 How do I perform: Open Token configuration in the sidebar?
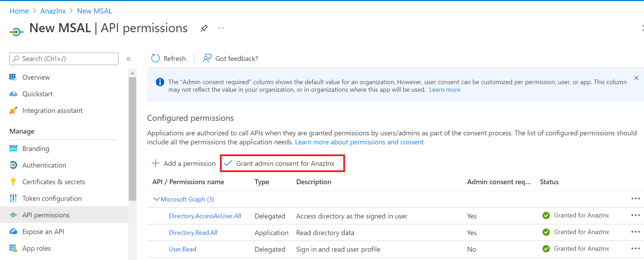click(x=52, y=198)
